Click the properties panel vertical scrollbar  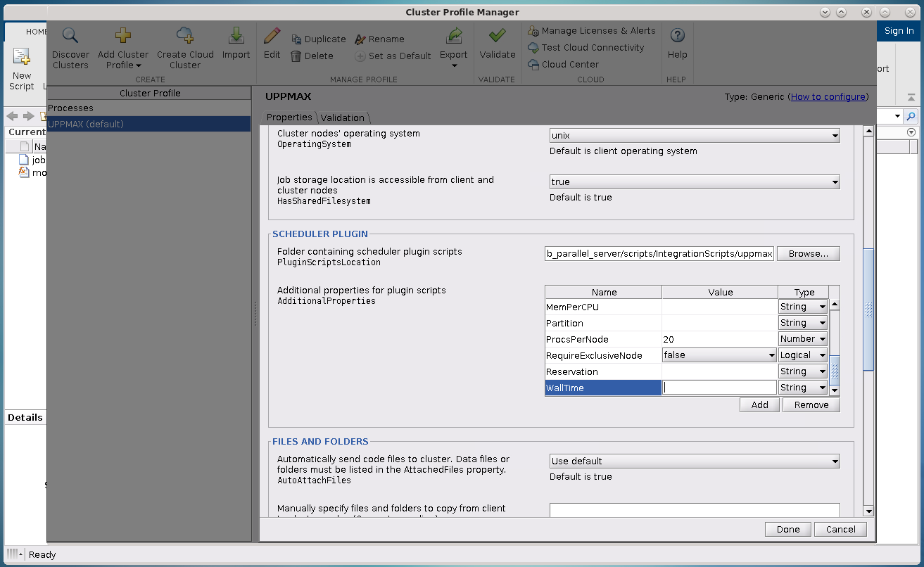coord(868,310)
